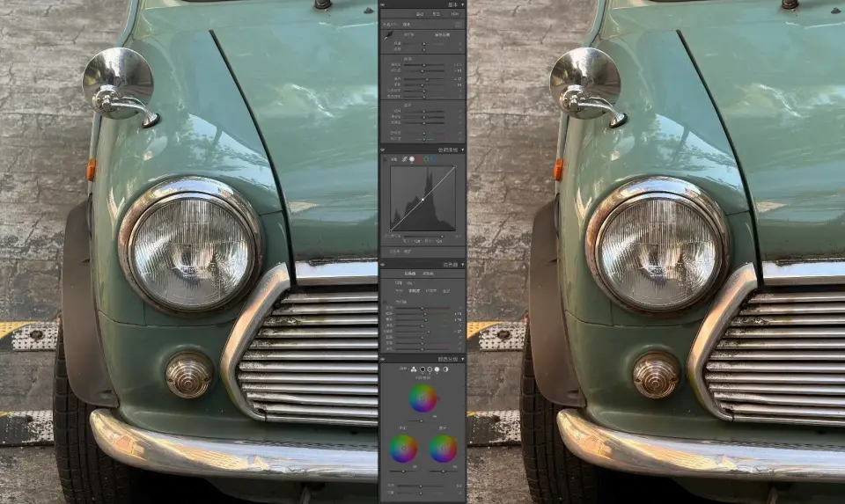845x504 pixels.
Task: Collapse the Basic panel header triangle
Action: 463,4
